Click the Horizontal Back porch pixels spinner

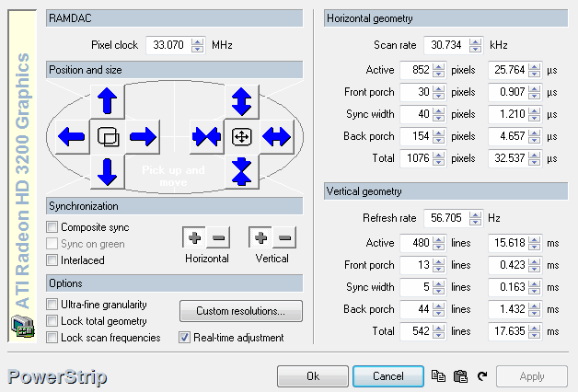coord(438,136)
